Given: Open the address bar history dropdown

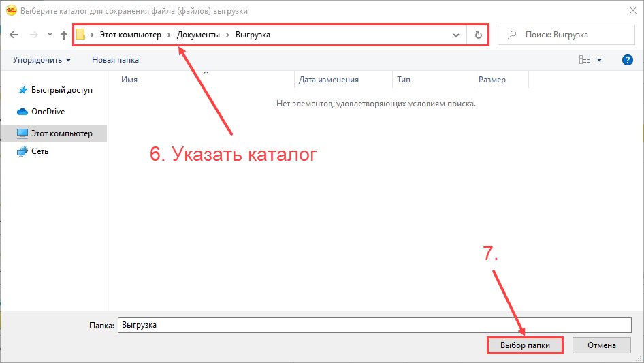Looking at the screenshot, I should [456, 35].
